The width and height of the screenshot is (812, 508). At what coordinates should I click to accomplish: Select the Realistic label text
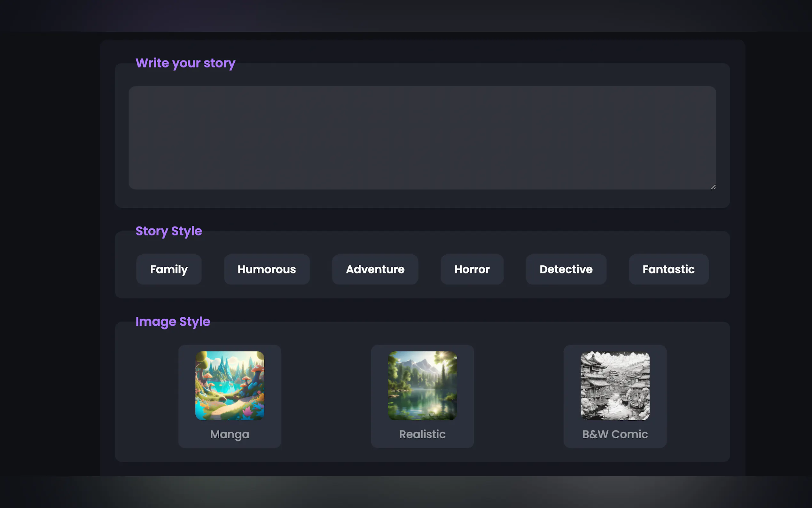click(422, 434)
